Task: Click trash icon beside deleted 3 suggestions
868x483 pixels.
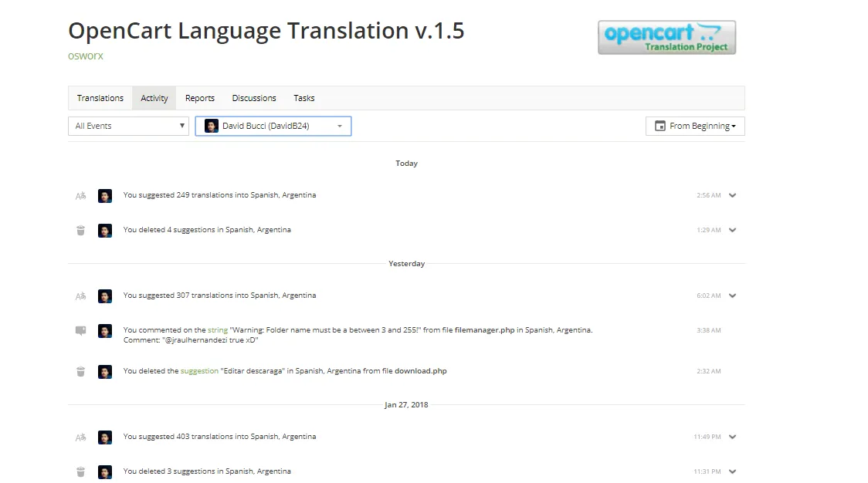Action: (x=81, y=472)
